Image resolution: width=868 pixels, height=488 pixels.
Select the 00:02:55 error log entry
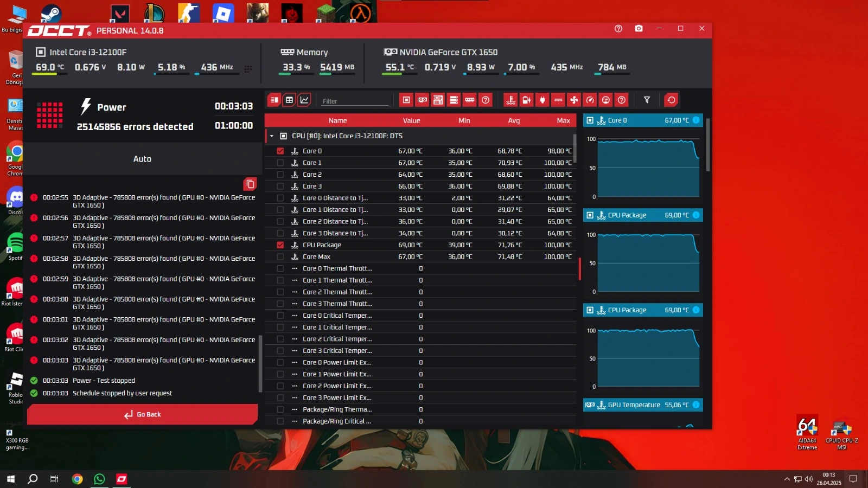(x=143, y=201)
